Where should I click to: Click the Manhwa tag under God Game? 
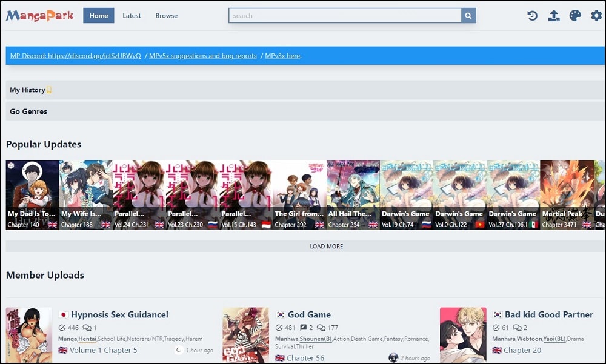pyautogui.click(x=287, y=339)
